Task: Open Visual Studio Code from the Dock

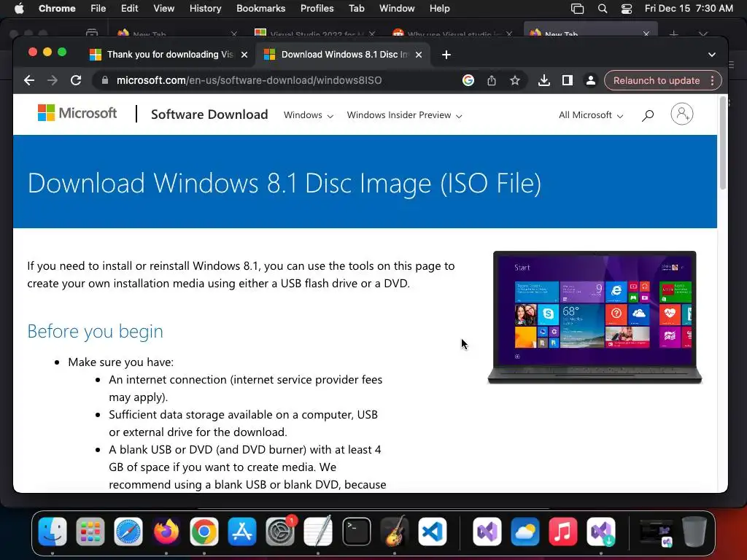Action: (x=433, y=532)
